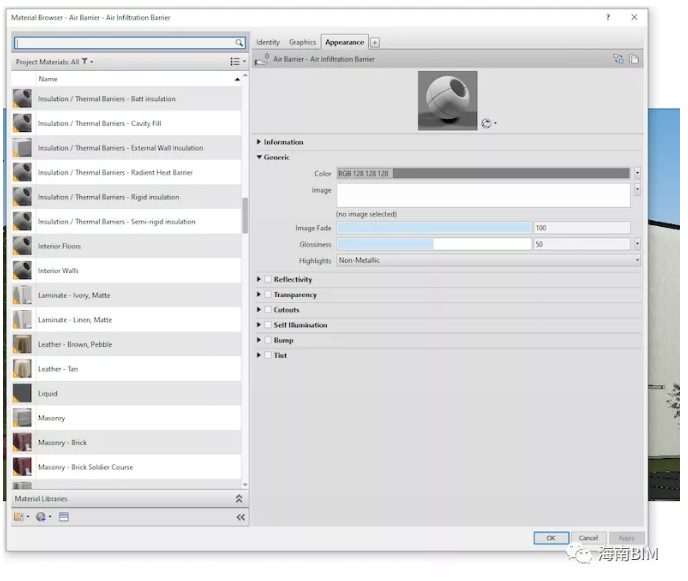Enable the Bump checkbox
The image size is (688, 581).
tap(268, 340)
